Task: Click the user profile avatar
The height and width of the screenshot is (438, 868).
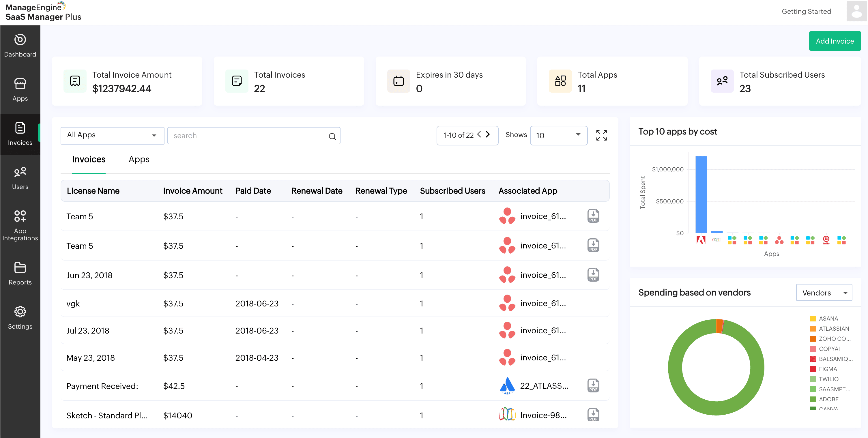Action: coord(856,12)
